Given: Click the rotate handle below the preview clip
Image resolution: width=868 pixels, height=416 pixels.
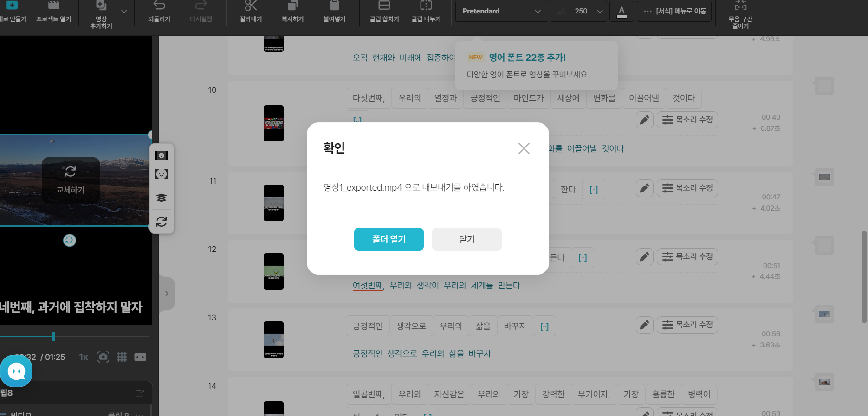Looking at the screenshot, I should (70, 240).
